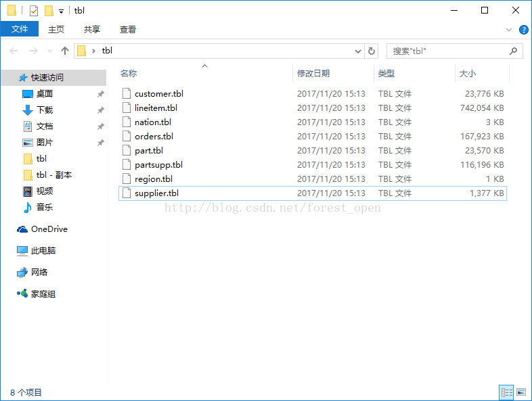
Task: Click the pin icon beside 下载
Action: tap(100, 110)
